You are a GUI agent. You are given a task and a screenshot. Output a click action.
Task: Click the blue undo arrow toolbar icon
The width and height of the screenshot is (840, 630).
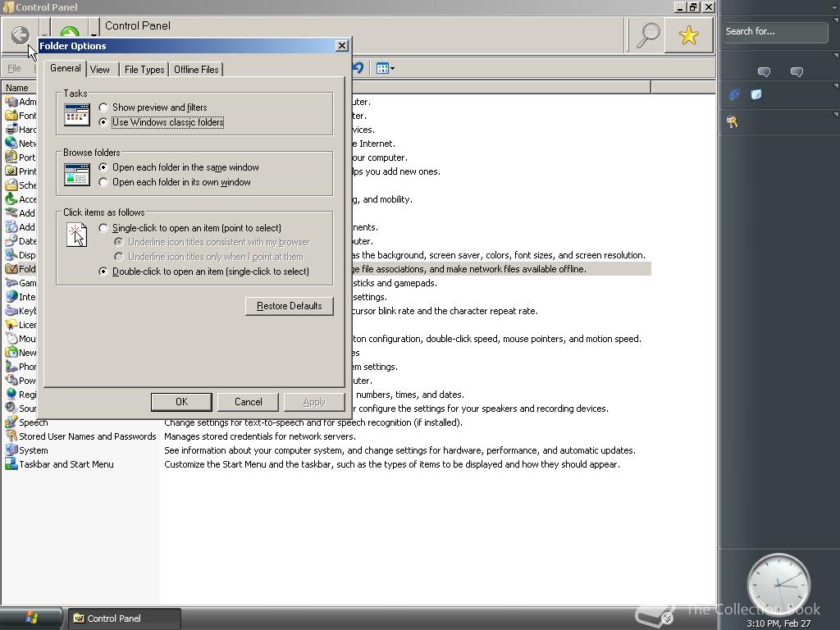pos(358,68)
